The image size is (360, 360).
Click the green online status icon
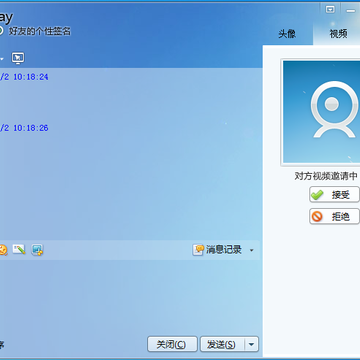click(x=1, y=31)
